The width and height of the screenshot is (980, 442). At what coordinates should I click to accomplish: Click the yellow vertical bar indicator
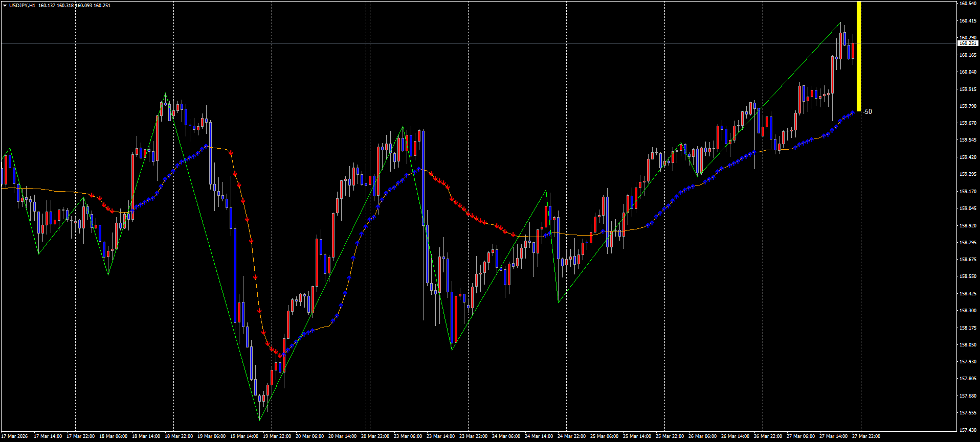click(859, 56)
